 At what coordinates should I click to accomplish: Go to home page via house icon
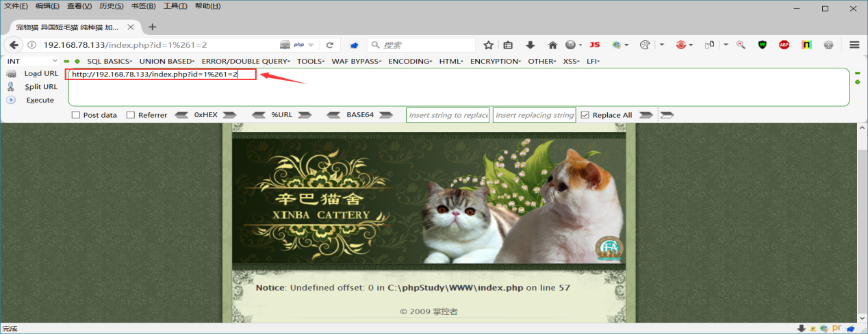pos(552,45)
